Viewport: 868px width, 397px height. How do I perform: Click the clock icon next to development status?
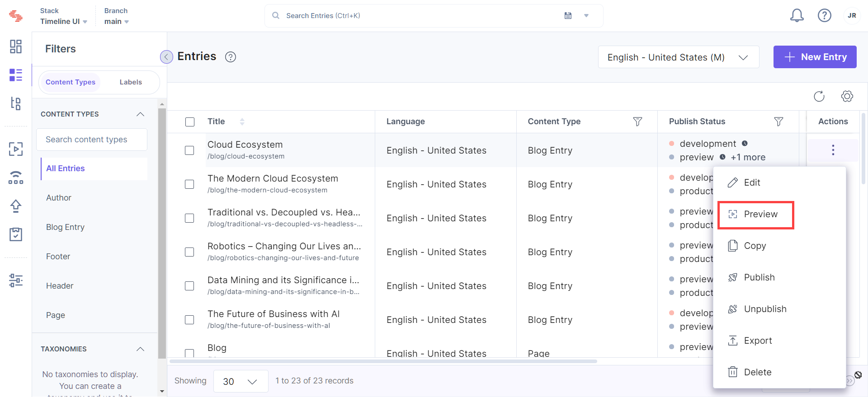point(745,144)
